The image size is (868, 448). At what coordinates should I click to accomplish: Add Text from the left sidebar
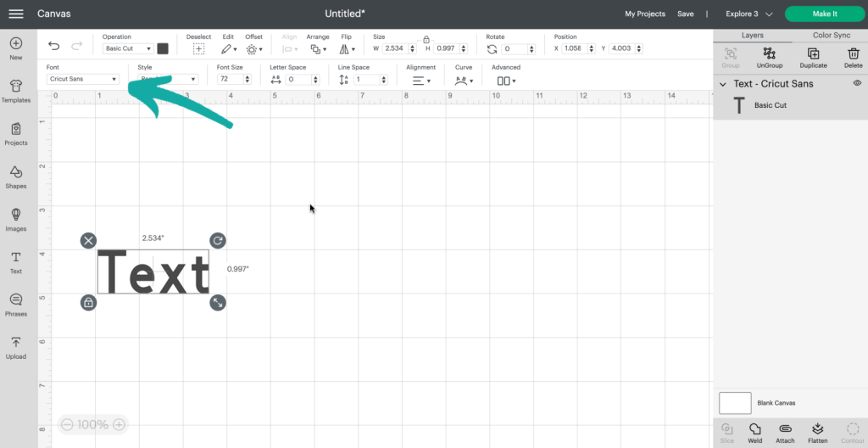16,263
